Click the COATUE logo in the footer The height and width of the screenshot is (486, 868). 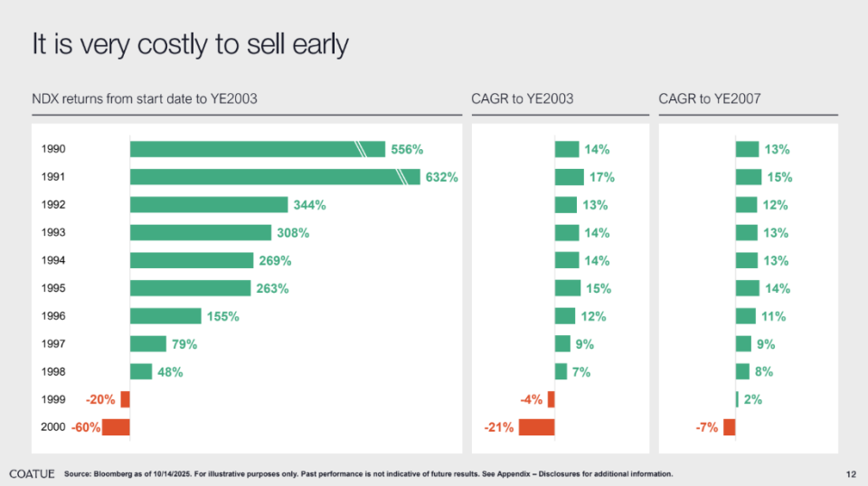pyautogui.click(x=32, y=474)
